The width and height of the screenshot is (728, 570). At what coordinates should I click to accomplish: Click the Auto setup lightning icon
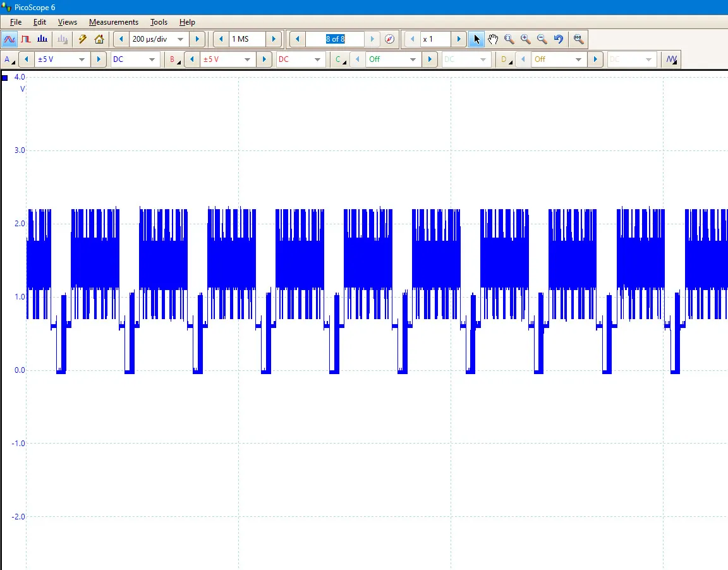click(x=82, y=39)
